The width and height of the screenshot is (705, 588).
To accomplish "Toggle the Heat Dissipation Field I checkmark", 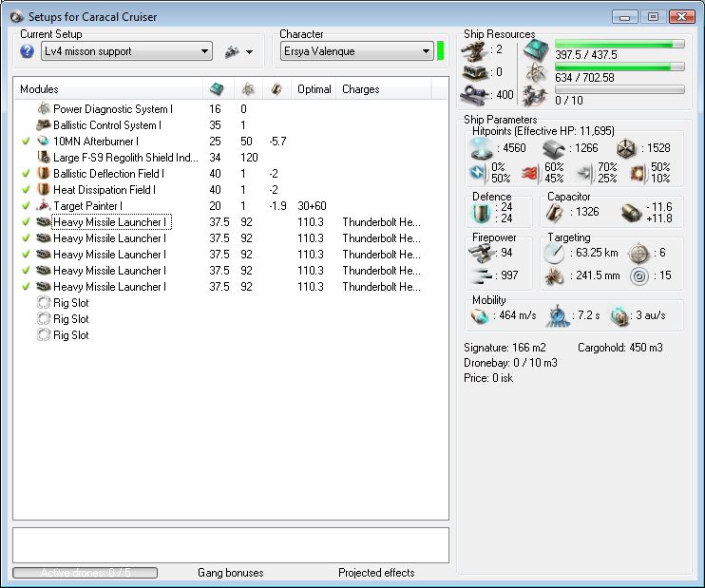I will (26, 190).
